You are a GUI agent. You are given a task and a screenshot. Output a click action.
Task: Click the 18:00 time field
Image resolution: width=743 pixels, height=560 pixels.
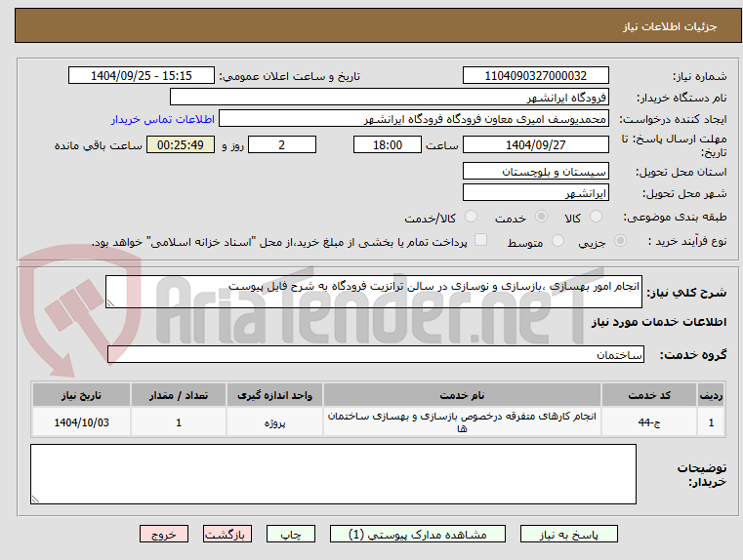(x=388, y=144)
